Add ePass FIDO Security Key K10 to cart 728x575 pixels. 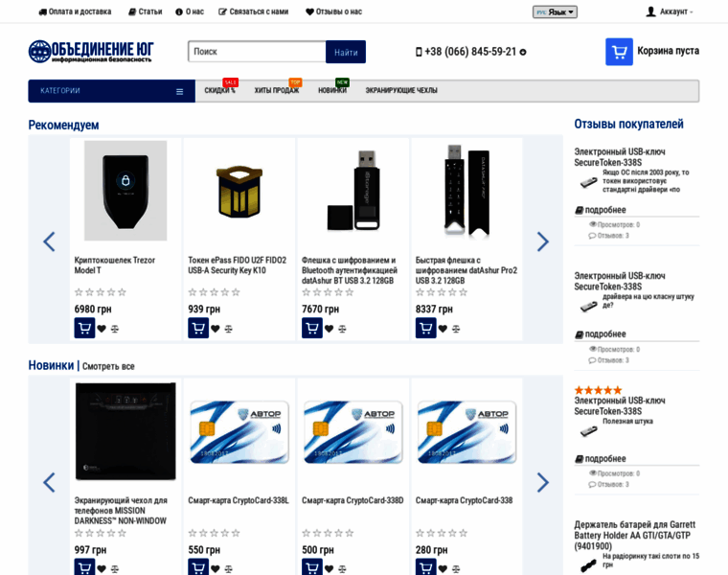198,328
